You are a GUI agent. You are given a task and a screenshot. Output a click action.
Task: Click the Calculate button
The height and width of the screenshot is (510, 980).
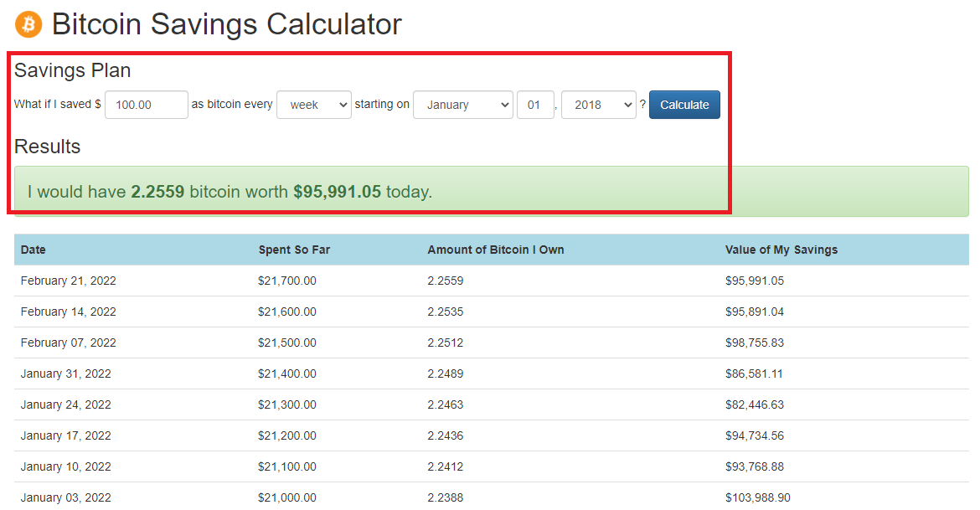684,105
